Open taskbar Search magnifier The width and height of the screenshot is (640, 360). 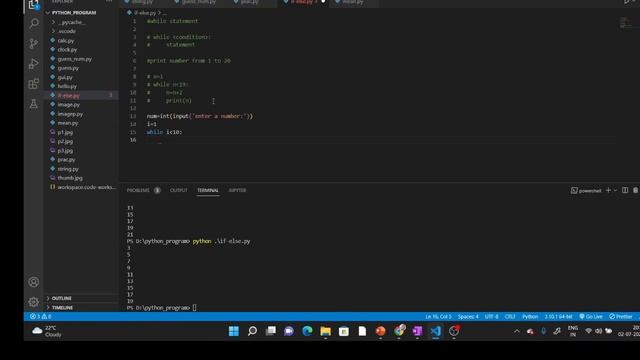pyautogui.click(x=252, y=331)
